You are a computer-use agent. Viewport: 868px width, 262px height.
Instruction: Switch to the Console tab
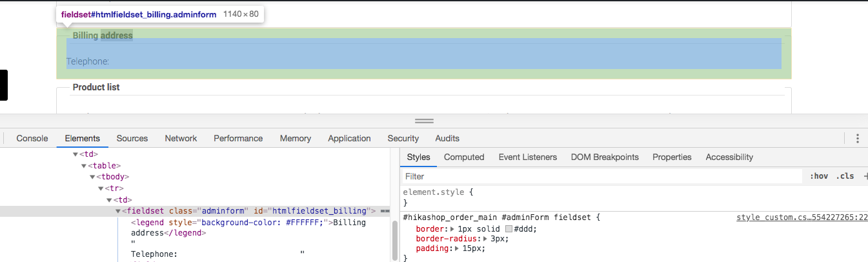32,138
